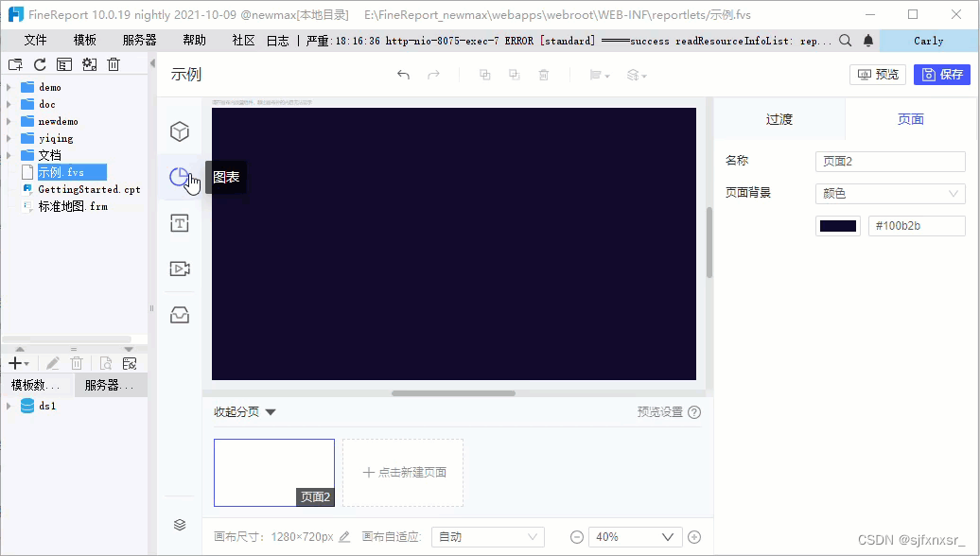Open the media video component icon
Screen dimensions: 980x556
[180, 269]
